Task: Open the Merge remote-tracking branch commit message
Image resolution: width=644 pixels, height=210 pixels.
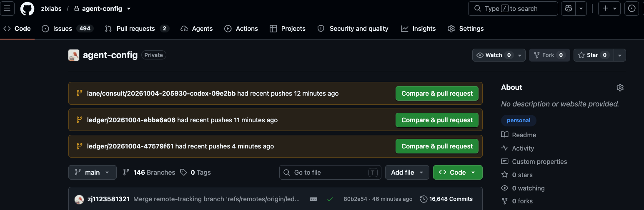Action: tap(216, 199)
